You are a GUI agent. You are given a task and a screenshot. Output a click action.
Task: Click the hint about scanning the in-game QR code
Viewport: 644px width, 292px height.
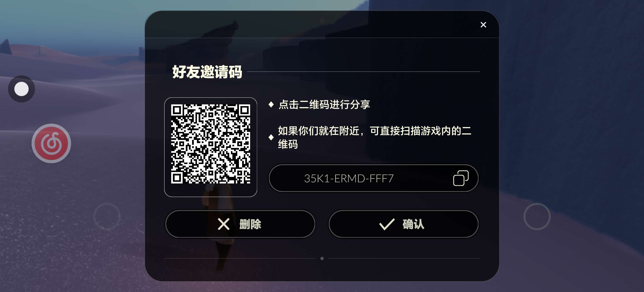(x=374, y=137)
